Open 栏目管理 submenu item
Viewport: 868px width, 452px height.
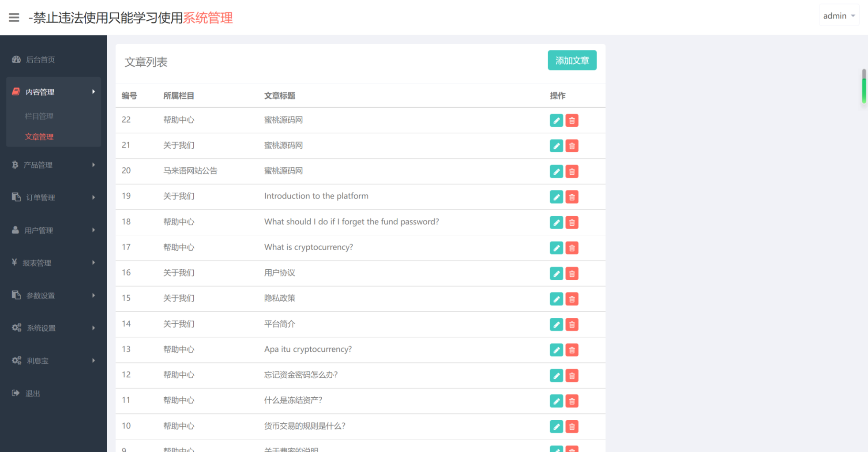[x=39, y=116]
